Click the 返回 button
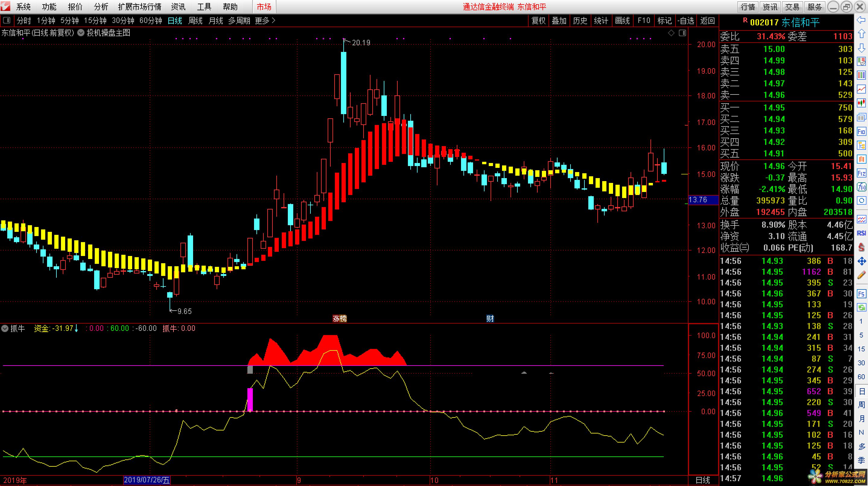Viewport: 868px width, 486px height. (707, 21)
